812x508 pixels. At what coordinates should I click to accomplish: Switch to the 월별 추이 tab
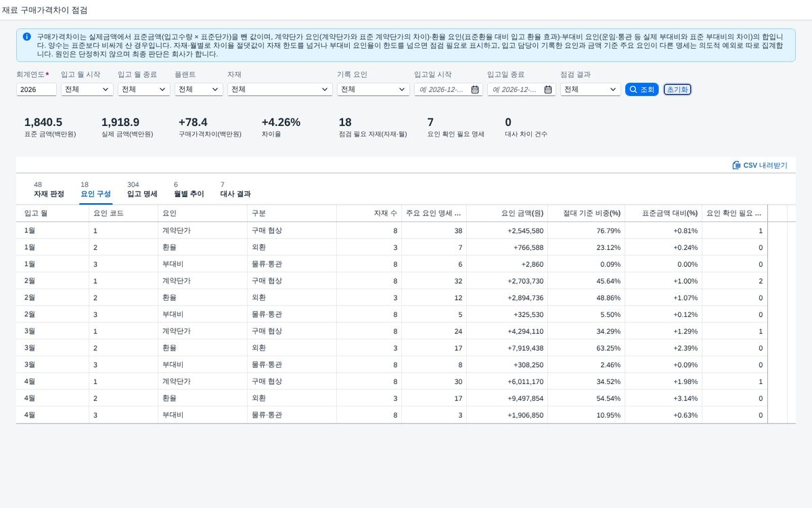[x=189, y=190]
